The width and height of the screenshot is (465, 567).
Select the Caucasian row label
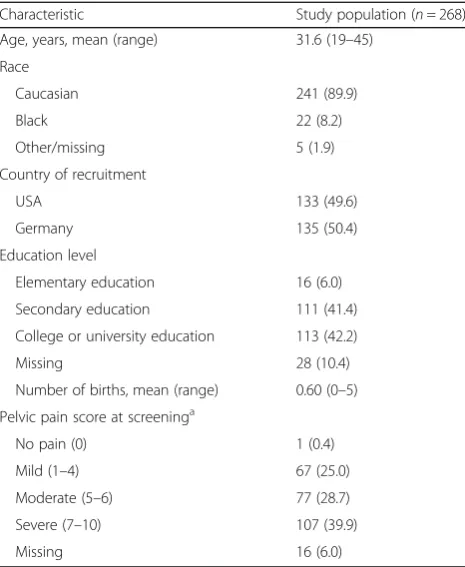tap(47, 94)
